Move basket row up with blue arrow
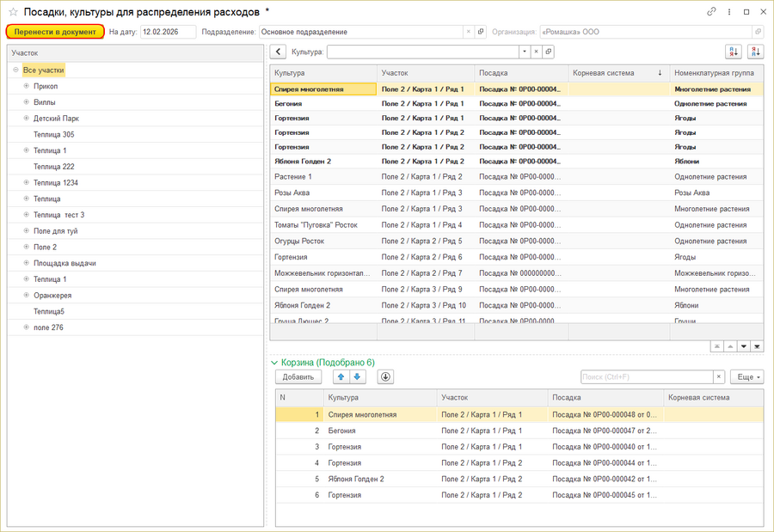Viewport: 774px width, 532px height. pyautogui.click(x=341, y=376)
